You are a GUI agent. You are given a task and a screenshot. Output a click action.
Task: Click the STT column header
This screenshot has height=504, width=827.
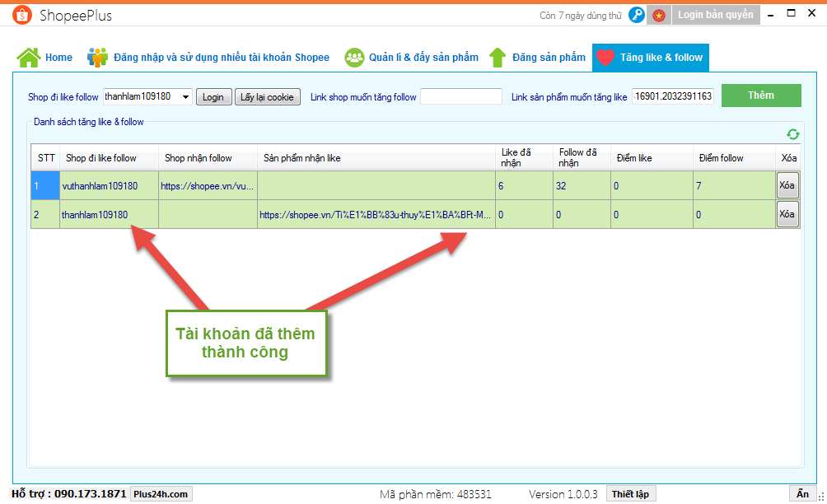46,157
